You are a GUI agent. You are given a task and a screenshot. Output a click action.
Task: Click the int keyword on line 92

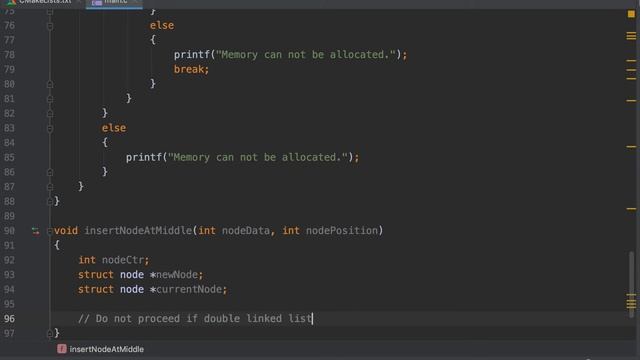(87, 260)
